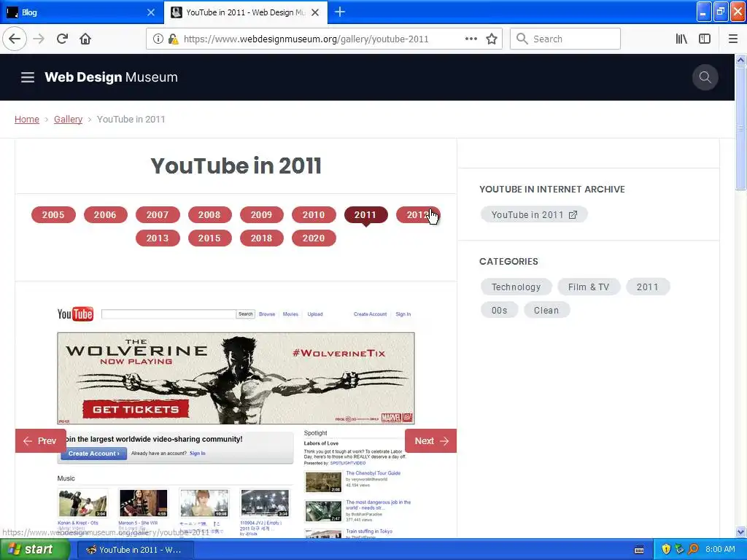
Task: Click the lock warning icon in address bar
Action: tap(174, 39)
